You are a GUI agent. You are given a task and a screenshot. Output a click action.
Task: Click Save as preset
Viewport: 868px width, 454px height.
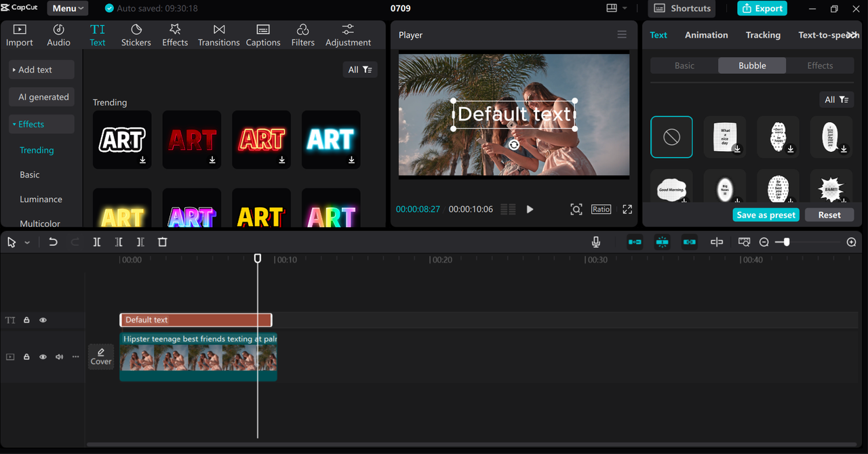[766, 215]
